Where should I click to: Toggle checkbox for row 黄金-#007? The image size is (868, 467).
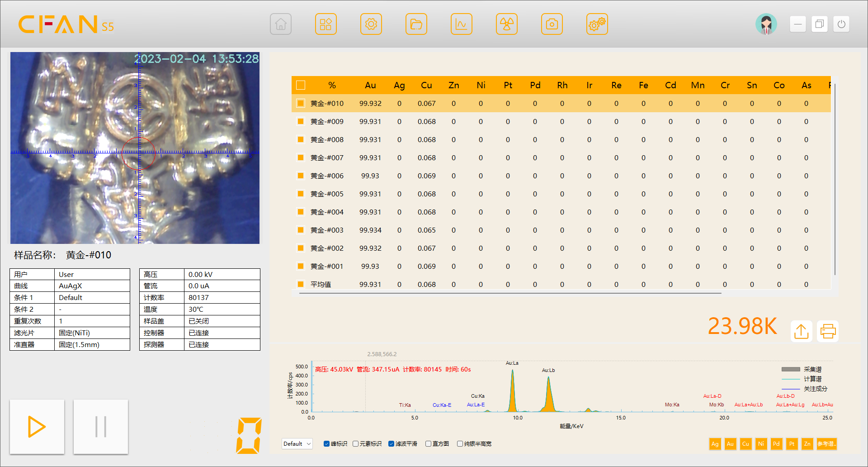coord(301,157)
